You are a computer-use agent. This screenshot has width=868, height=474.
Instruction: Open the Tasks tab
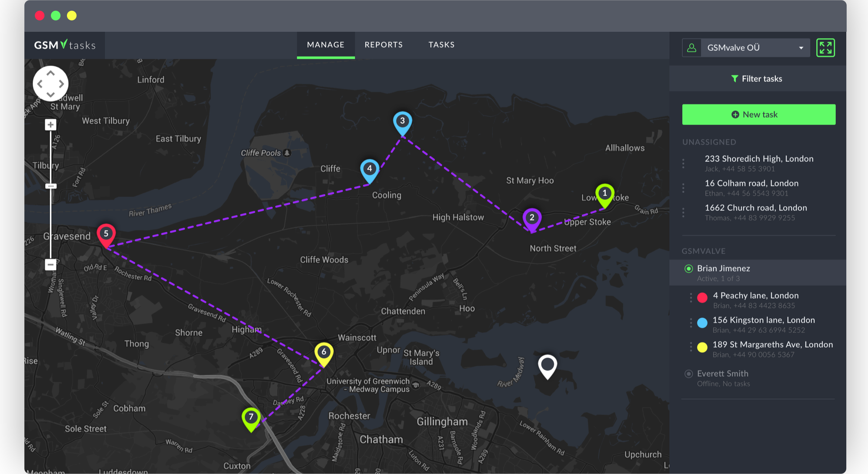tap(441, 45)
